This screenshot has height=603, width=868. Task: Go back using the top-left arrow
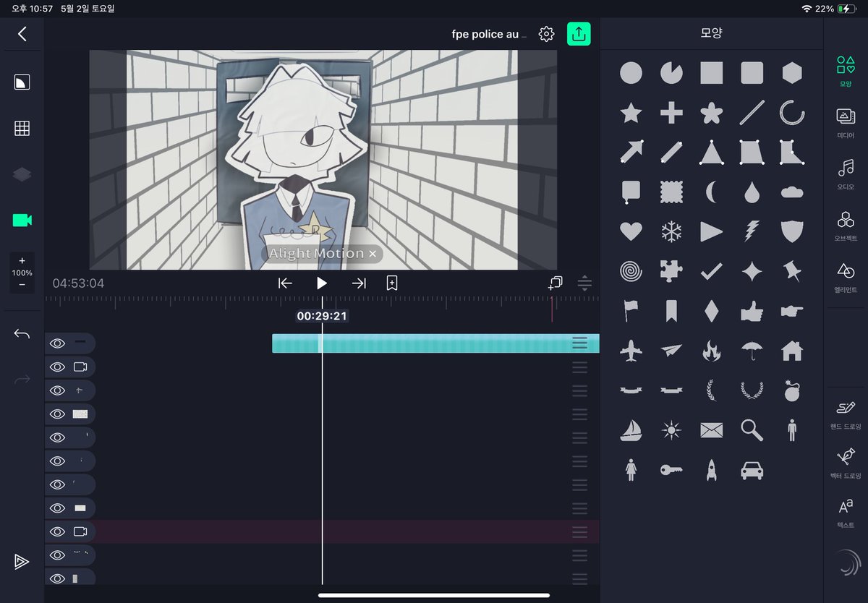22,34
